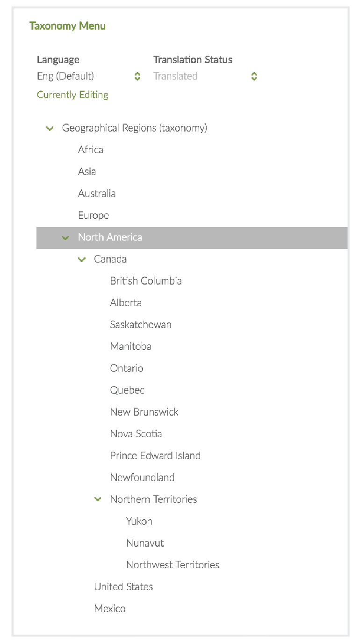Collapse the Northern Territories node
Image resolution: width=360 pixels, height=644 pixels.
(98, 499)
